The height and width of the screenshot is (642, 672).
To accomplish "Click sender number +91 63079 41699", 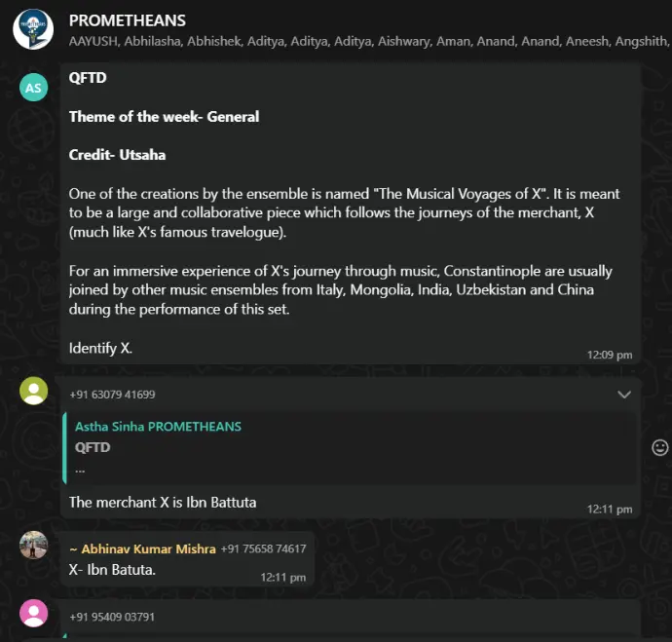I will click(112, 395).
